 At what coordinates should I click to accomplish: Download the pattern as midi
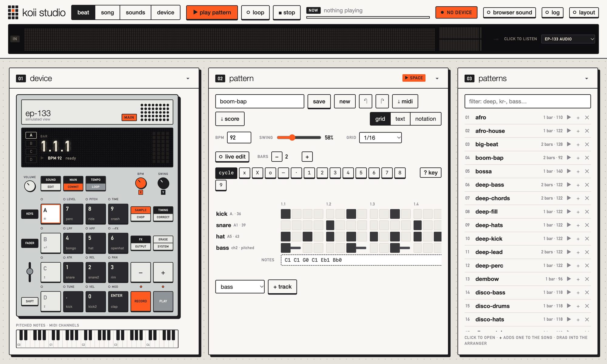point(405,101)
